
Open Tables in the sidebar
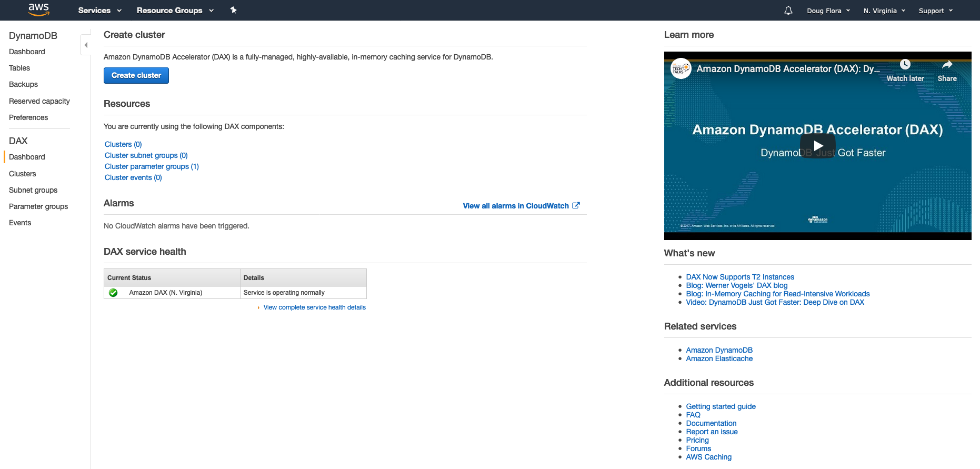[19, 68]
